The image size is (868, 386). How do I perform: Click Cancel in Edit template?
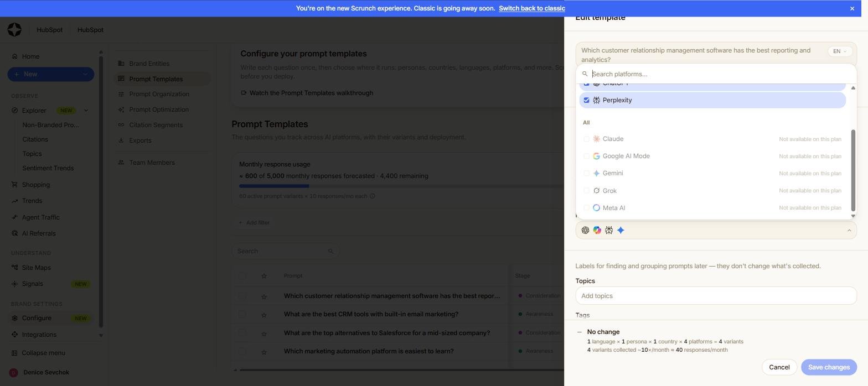779,367
